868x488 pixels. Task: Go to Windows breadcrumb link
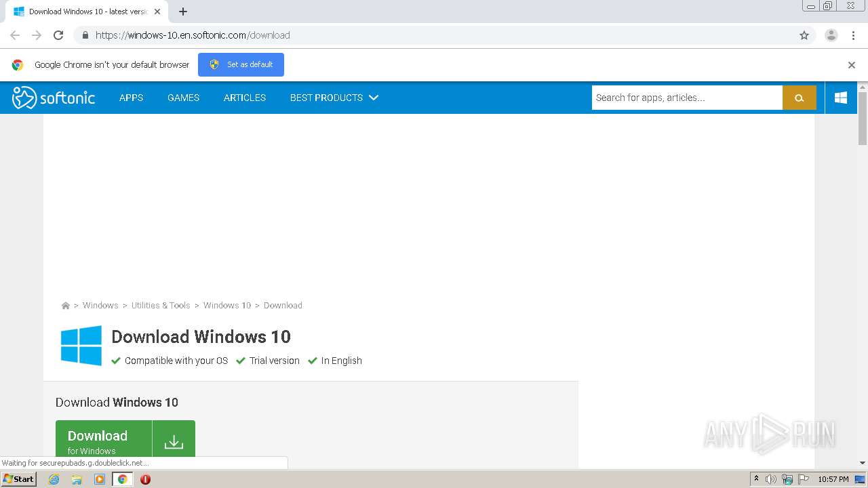pos(100,306)
